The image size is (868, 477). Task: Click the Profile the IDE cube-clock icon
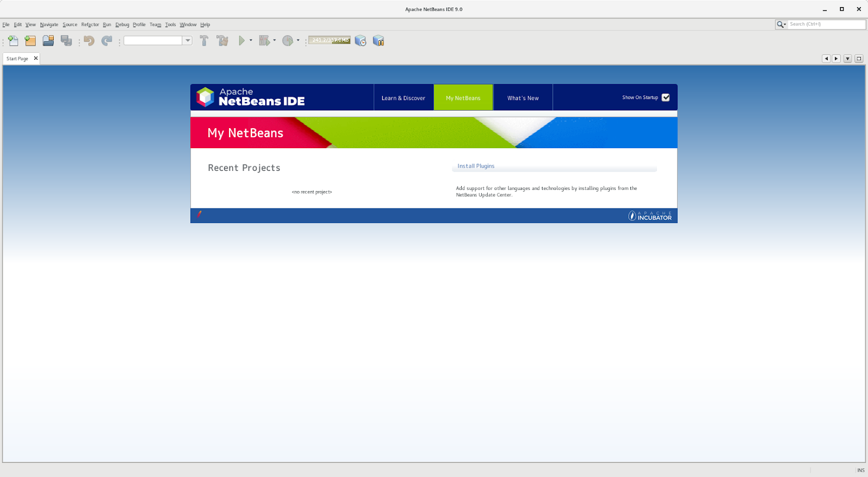361,41
